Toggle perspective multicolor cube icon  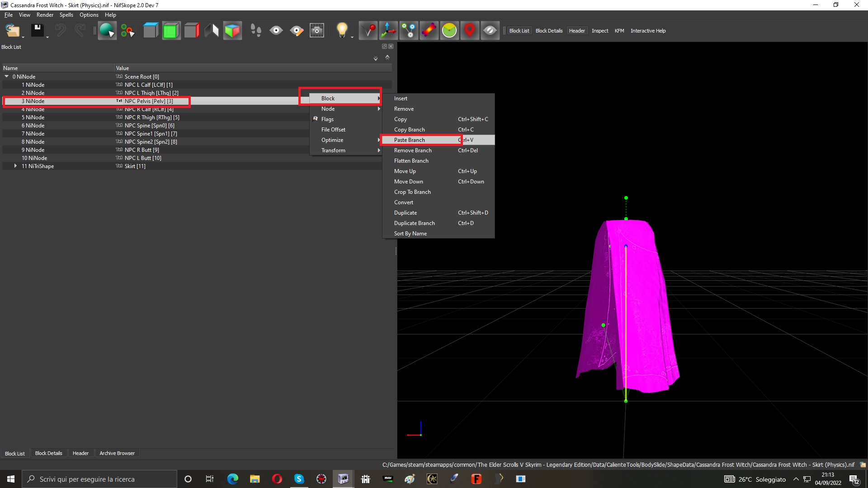[232, 31]
